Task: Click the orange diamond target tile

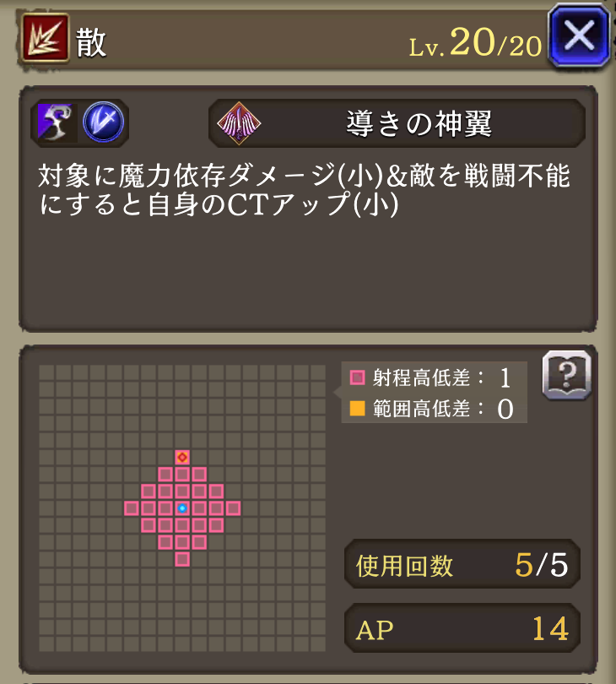Action: (182, 457)
